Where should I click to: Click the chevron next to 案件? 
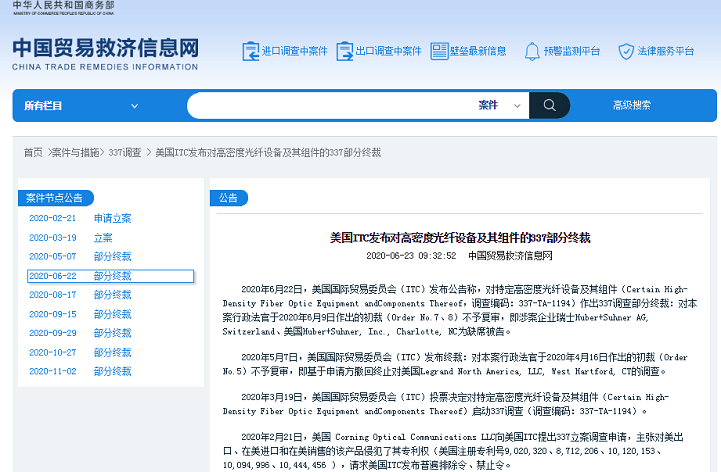click(517, 106)
